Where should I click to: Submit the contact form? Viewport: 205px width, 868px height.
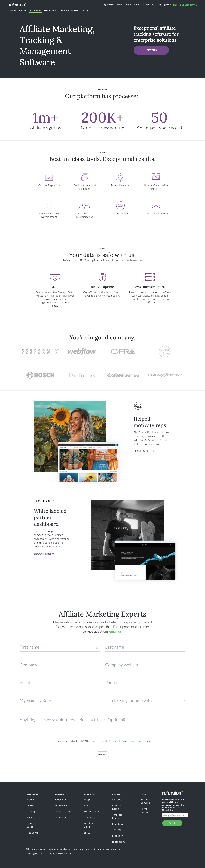point(102,754)
